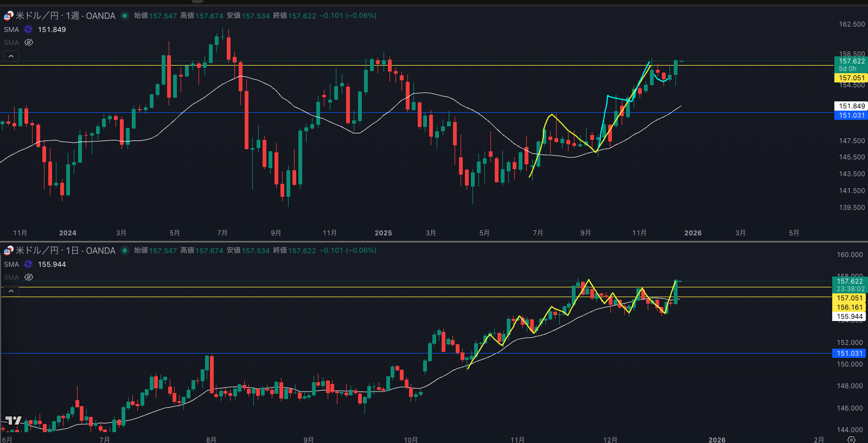Click yellow 157.051 price label on weekly axis
This screenshot has width=868, height=443.
tap(851, 78)
